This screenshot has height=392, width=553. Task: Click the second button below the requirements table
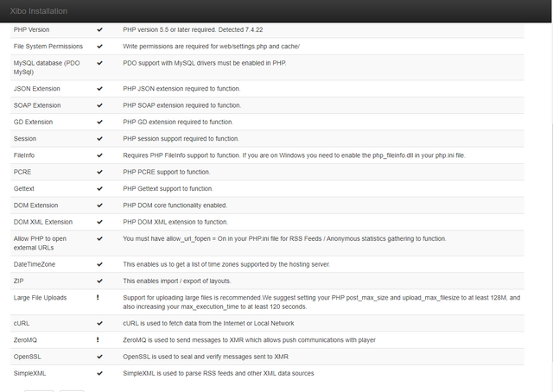pyautogui.click(x=72, y=390)
